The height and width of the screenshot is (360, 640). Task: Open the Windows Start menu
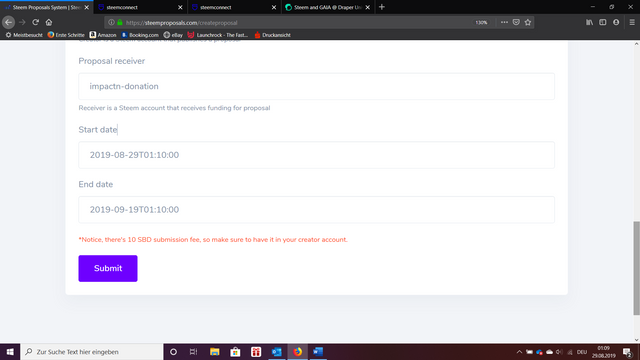tap(10, 352)
